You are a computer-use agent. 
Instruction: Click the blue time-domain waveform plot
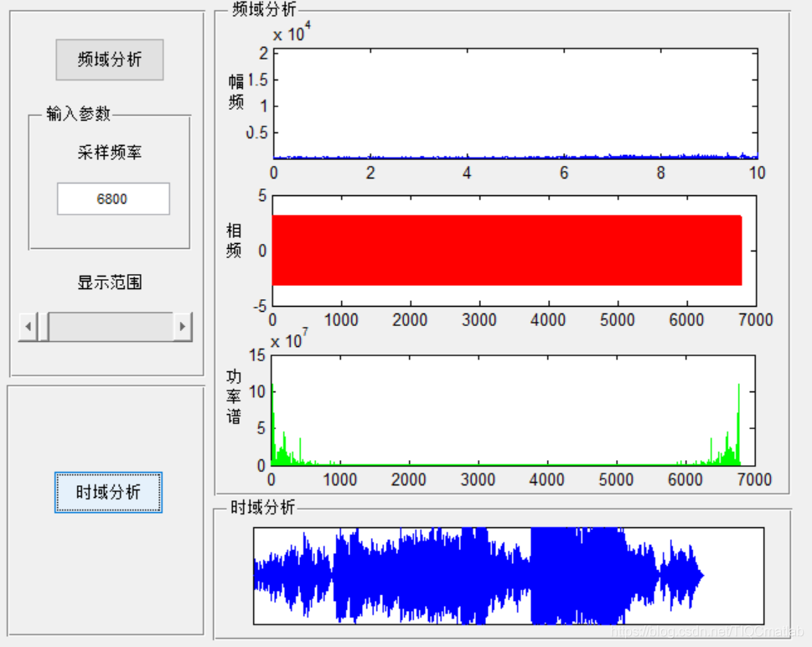coord(509,576)
